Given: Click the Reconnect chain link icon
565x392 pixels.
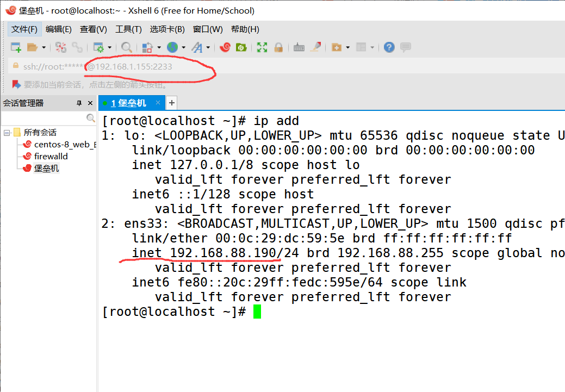Looking at the screenshot, I should [x=77, y=47].
